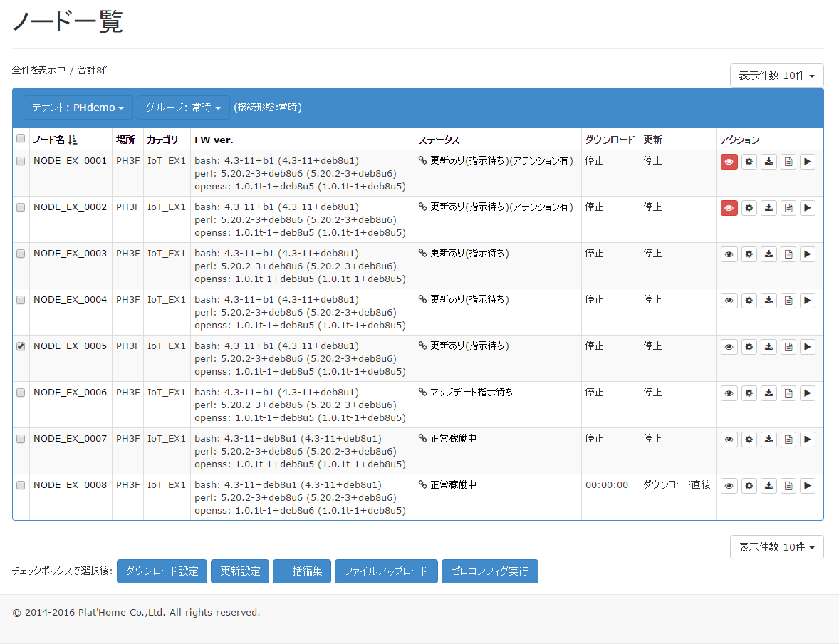Click link icon in NODE_EX_0007 status

tap(423, 438)
